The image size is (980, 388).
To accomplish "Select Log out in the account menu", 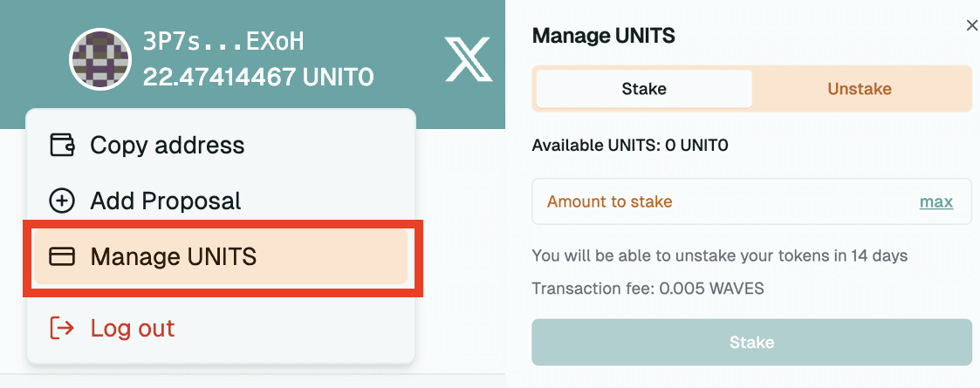I will tap(221, 328).
